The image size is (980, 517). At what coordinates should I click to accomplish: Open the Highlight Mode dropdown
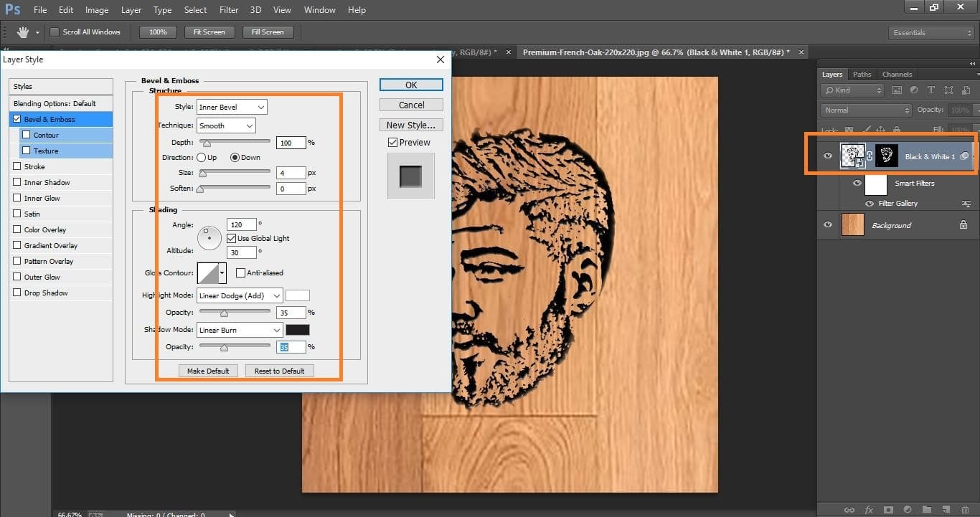pyautogui.click(x=239, y=295)
